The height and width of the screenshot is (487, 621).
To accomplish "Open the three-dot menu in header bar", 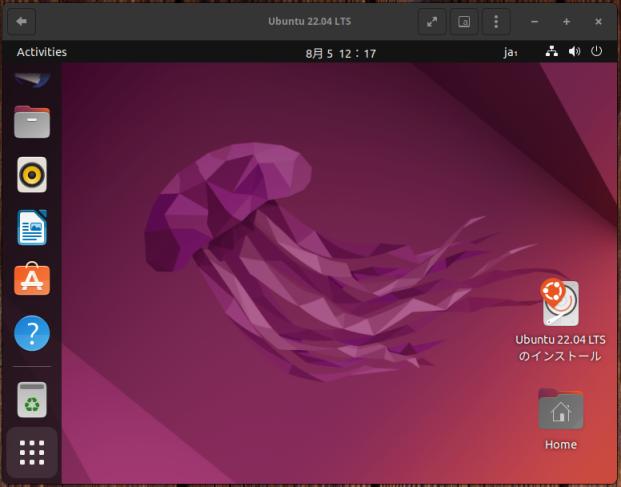I will [x=496, y=21].
